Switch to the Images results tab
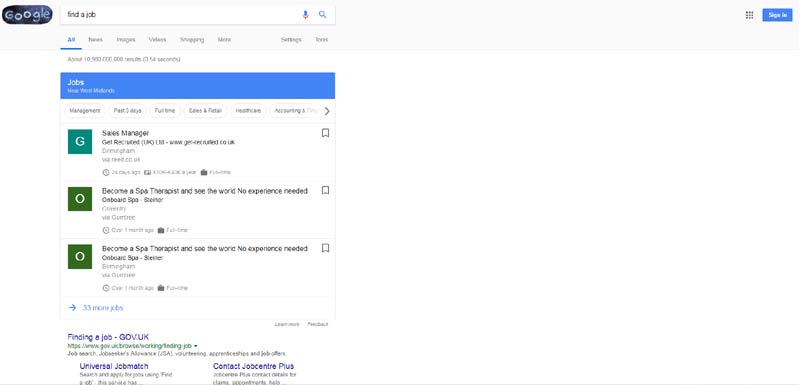 (x=126, y=39)
